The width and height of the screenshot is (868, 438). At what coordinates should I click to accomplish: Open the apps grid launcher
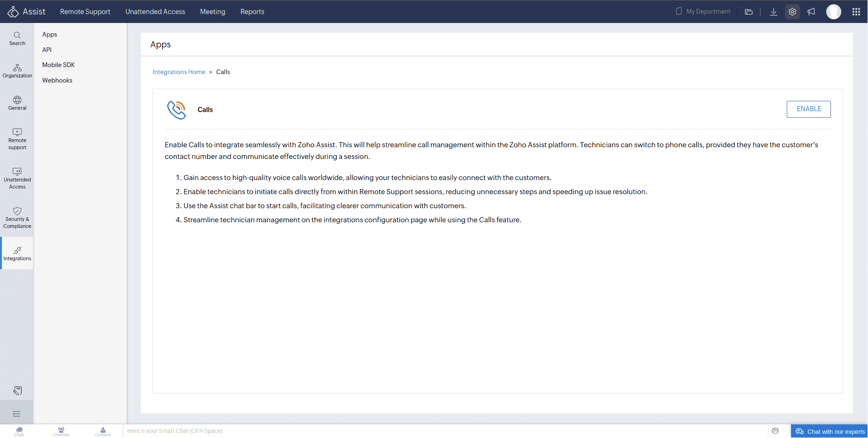pyautogui.click(x=856, y=12)
